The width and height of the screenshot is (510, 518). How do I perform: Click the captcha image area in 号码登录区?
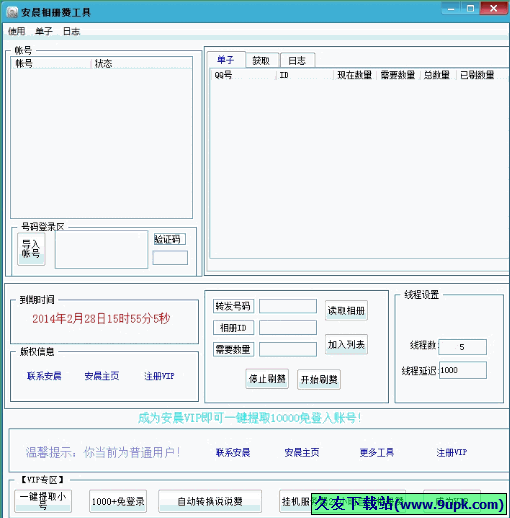tap(101, 249)
